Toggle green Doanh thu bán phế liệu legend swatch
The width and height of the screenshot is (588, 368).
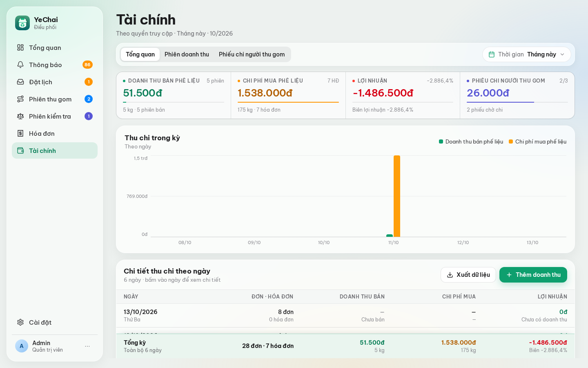pyautogui.click(x=441, y=141)
